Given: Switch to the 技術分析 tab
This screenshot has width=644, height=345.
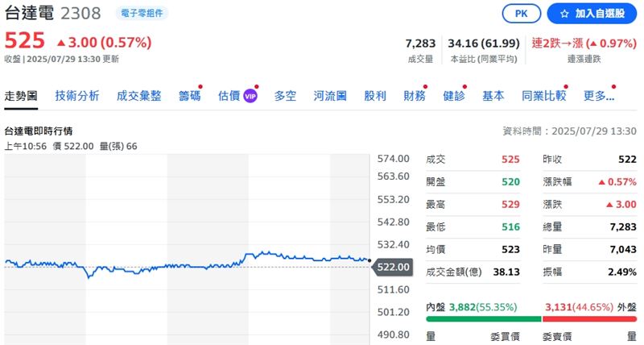Looking at the screenshot, I should [77, 96].
